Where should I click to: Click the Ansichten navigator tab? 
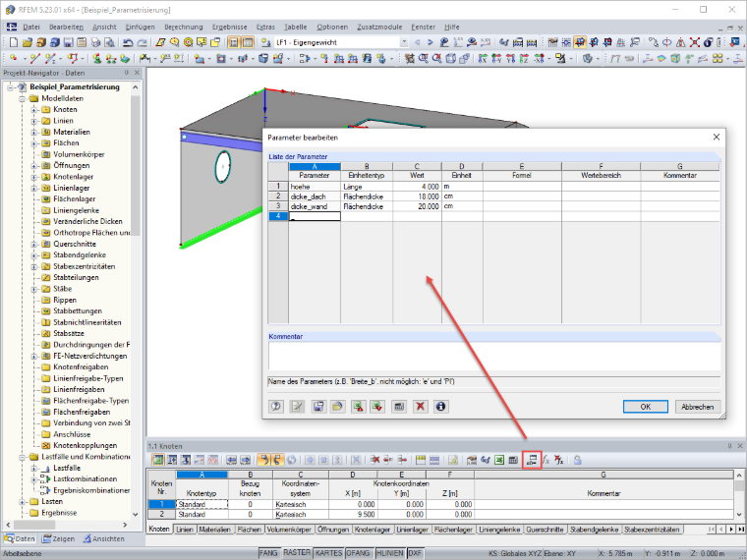104,539
